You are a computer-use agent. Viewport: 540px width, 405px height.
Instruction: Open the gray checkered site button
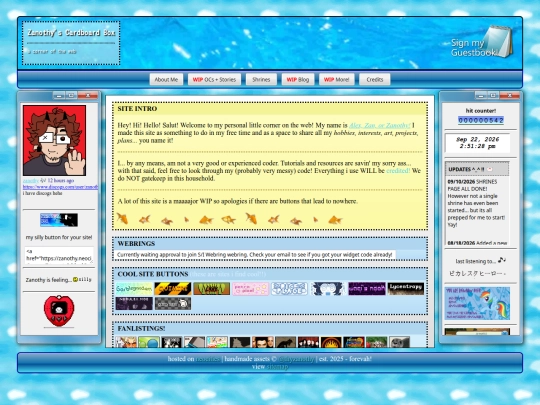pos(173,303)
